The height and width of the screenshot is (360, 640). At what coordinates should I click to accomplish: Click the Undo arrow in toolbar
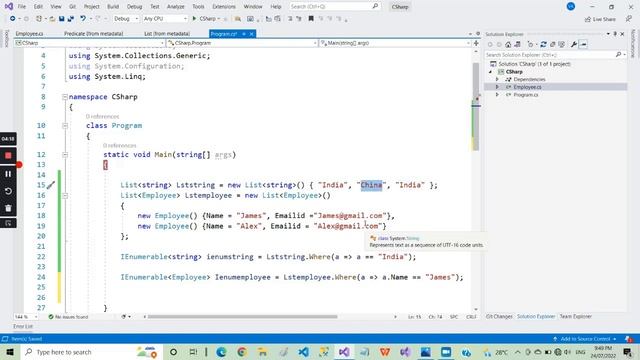pos(83,19)
